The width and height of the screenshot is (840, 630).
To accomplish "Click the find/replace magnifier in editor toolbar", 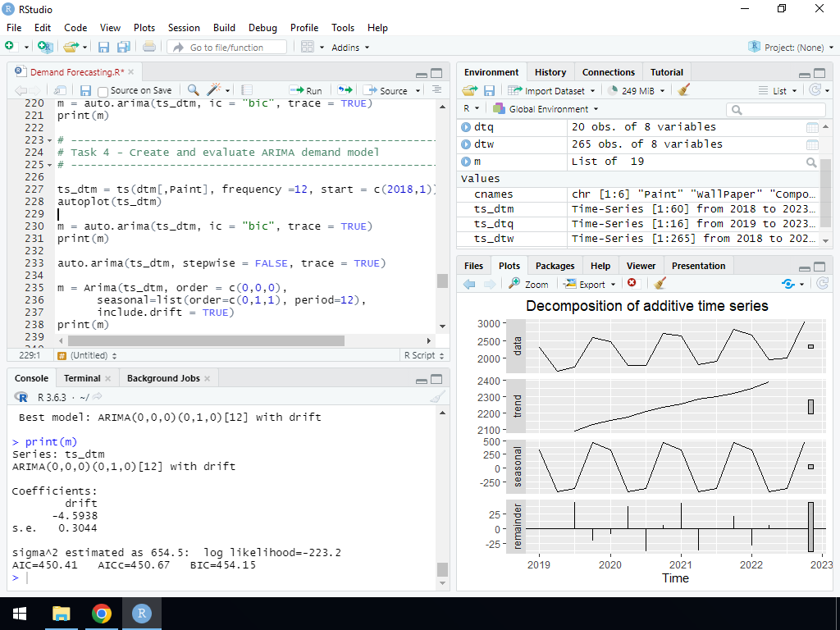I will (193, 90).
